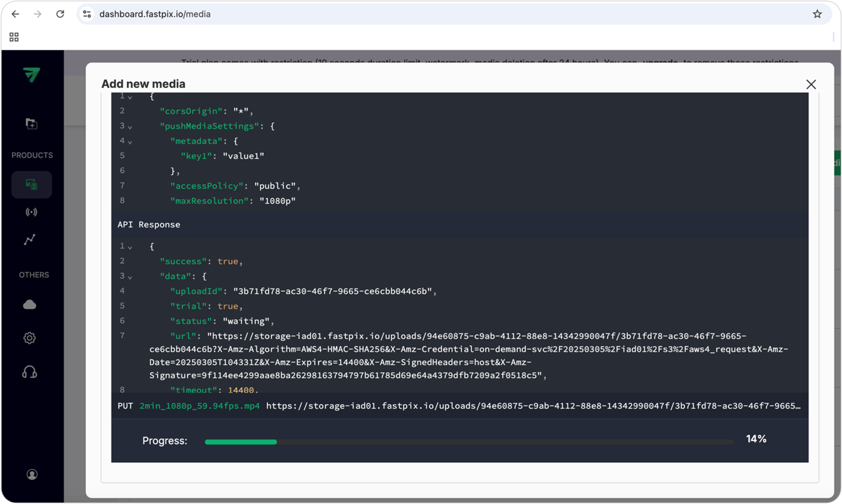Bookmark the page with the star icon
Viewport: 842px width, 504px height.
pyautogui.click(x=817, y=14)
